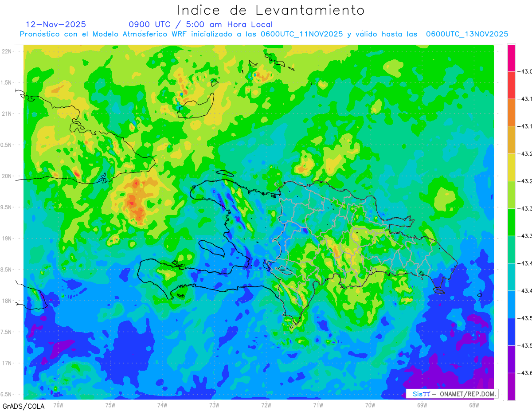Select the turquoise cyan colorbar swatch

pos(511,277)
